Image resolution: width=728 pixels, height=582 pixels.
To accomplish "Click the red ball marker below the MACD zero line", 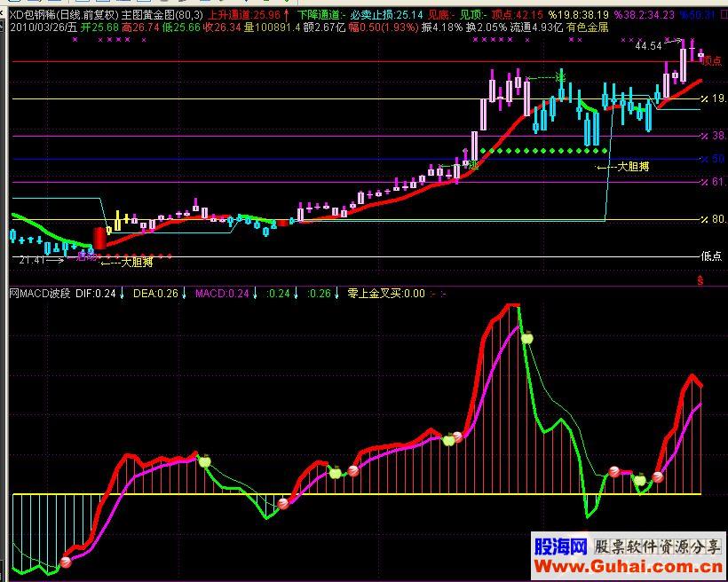I will [x=282, y=504].
